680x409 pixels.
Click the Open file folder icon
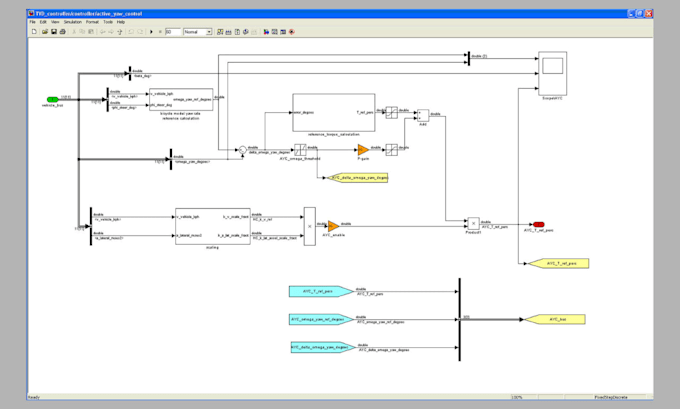(44, 32)
